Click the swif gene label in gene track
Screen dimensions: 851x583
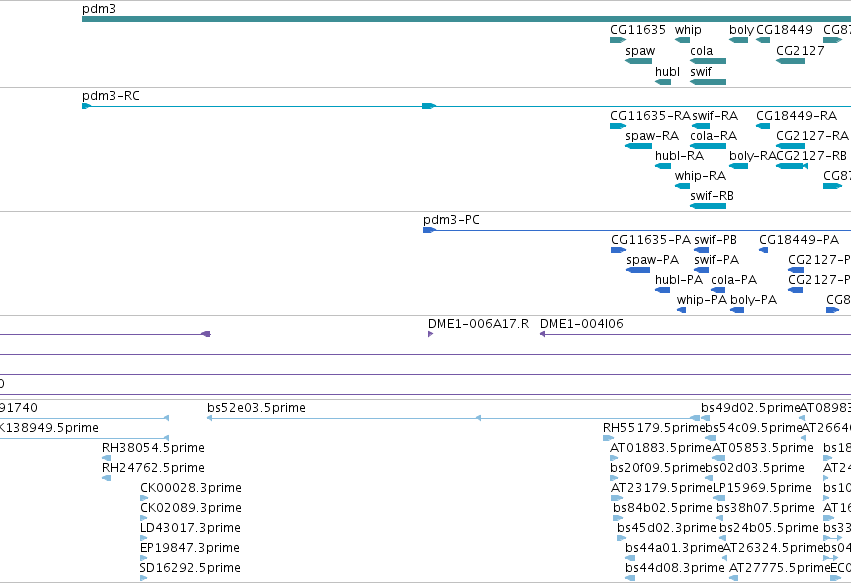[701, 72]
